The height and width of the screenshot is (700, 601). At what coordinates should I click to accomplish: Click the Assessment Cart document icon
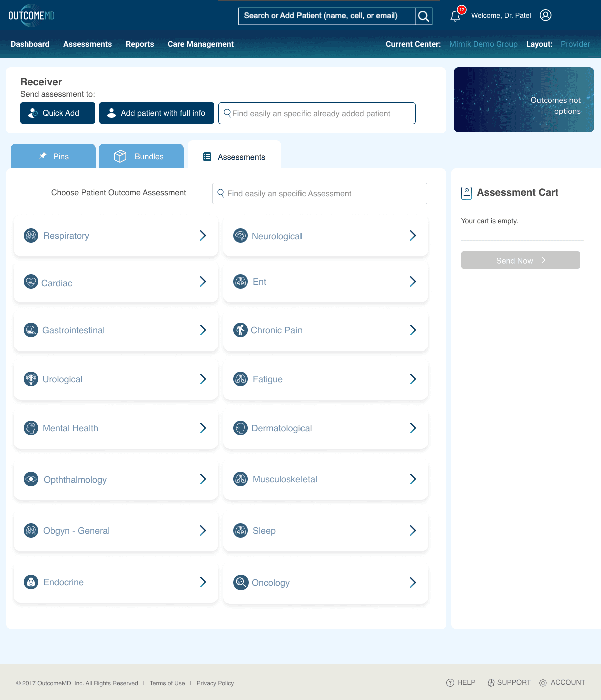(466, 193)
